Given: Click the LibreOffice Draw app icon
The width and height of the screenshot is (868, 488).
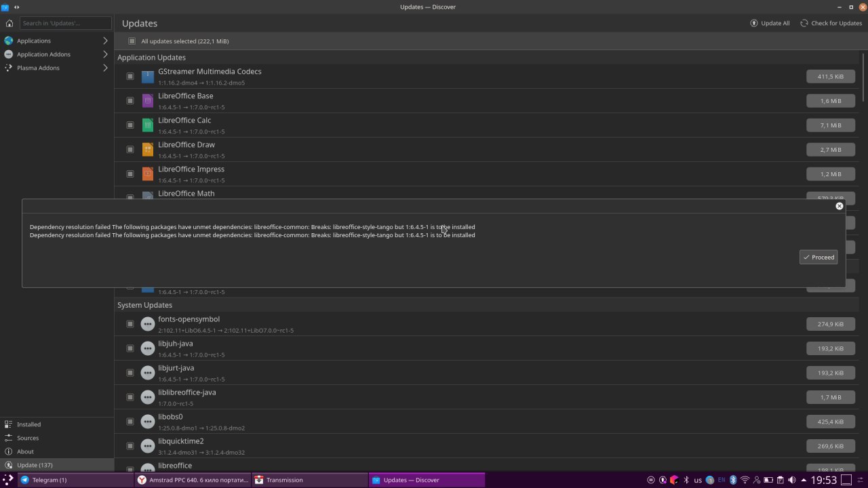Looking at the screenshot, I should coord(148,150).
